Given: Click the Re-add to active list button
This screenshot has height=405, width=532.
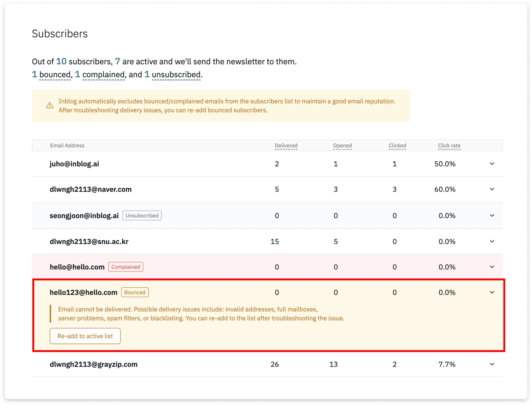Looking at the screenshot, I should point(85,336).
